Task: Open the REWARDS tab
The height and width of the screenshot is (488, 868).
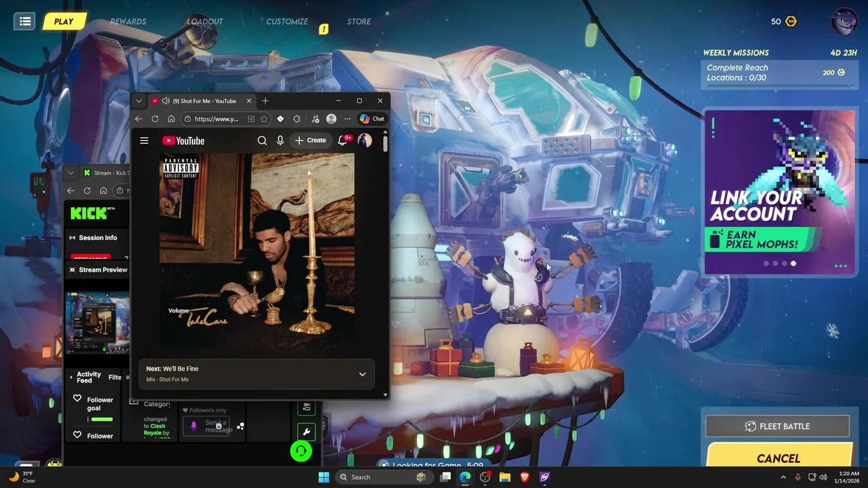Action: click(x=128, y=22)
